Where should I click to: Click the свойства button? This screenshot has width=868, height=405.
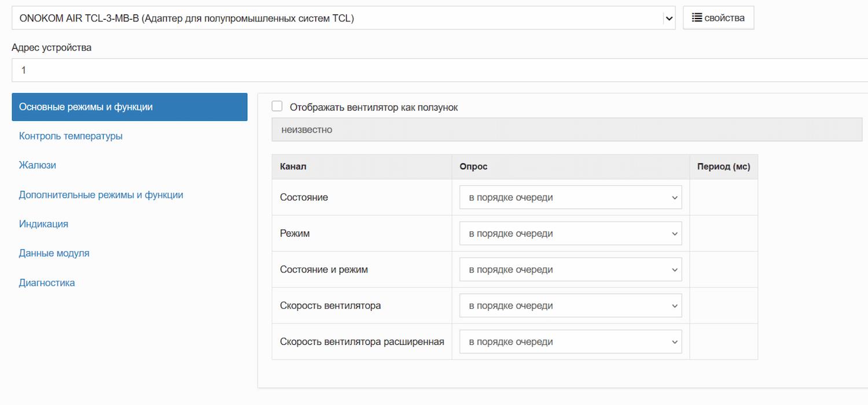point(718,18)
